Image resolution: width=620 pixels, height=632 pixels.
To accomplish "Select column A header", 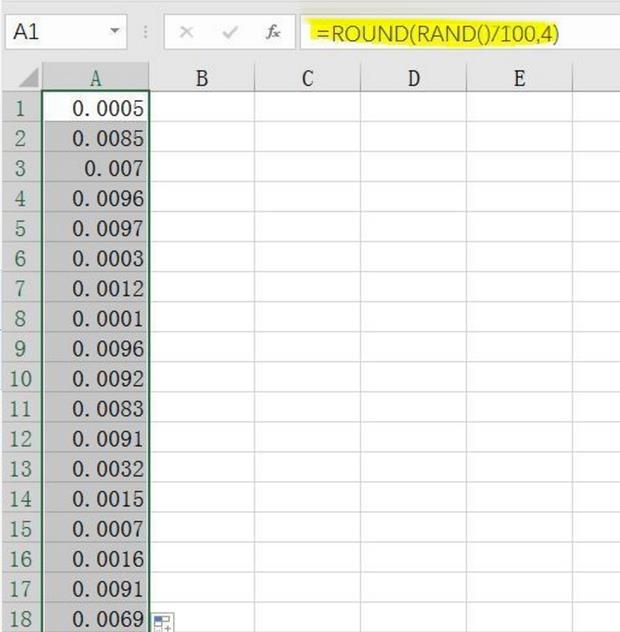I will [96, 78].
